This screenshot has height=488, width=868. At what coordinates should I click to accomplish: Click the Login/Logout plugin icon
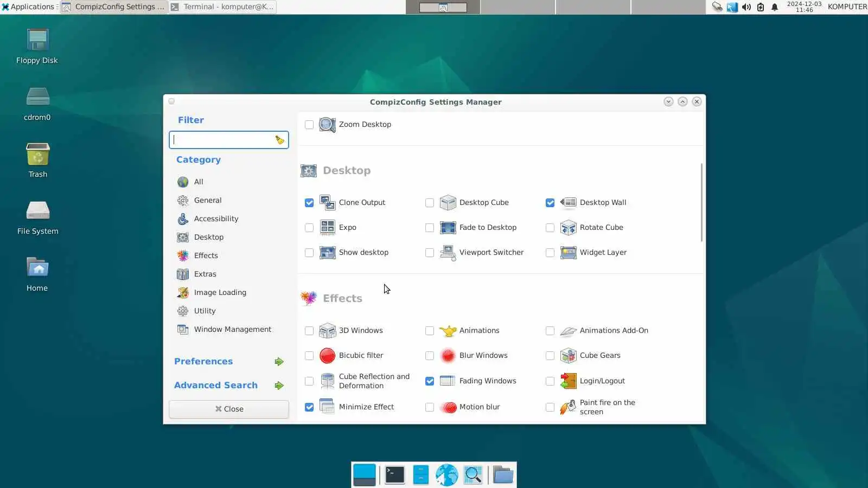pyautogui.click(x=568, y=381)
